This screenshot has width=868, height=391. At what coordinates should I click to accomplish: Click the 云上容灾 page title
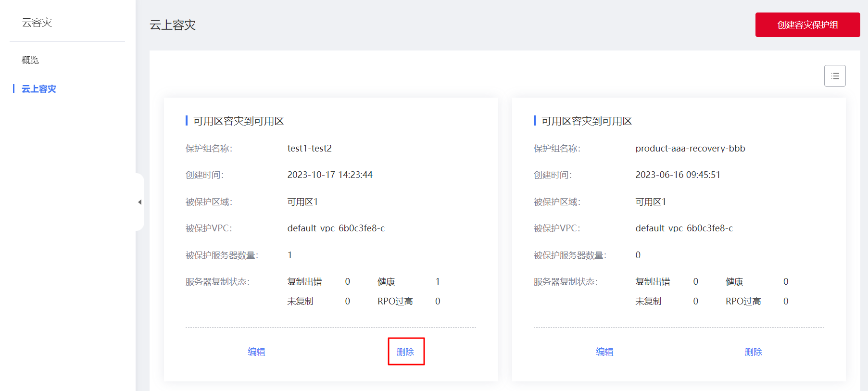point(173,25)
